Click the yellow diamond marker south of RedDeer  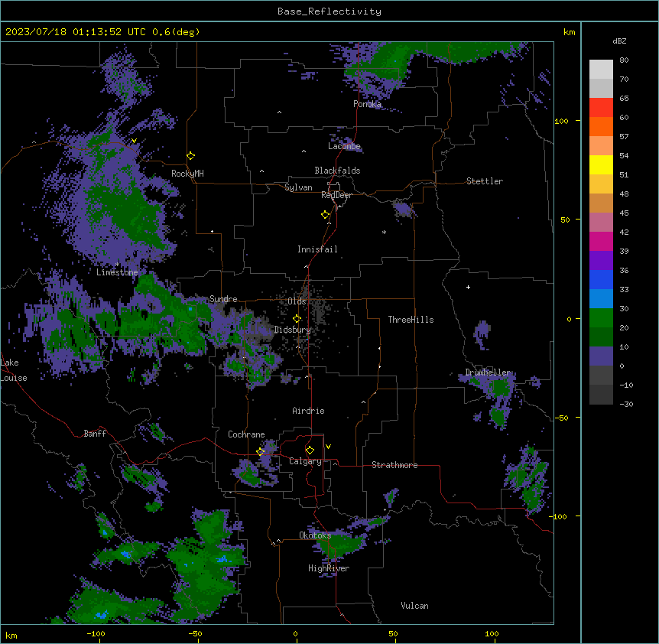(325, 214)
